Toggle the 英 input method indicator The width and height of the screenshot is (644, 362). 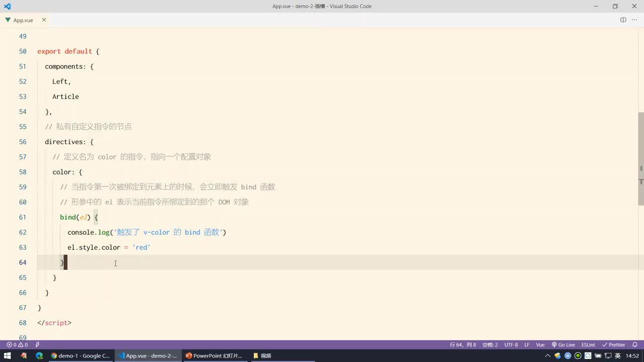[x=617, y=355]
